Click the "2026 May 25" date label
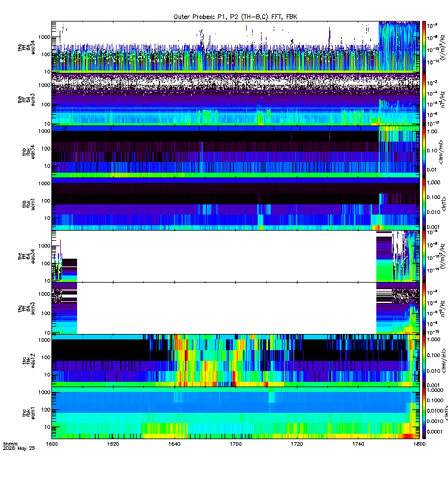448x478 pixels. click(x=19, y=449)
